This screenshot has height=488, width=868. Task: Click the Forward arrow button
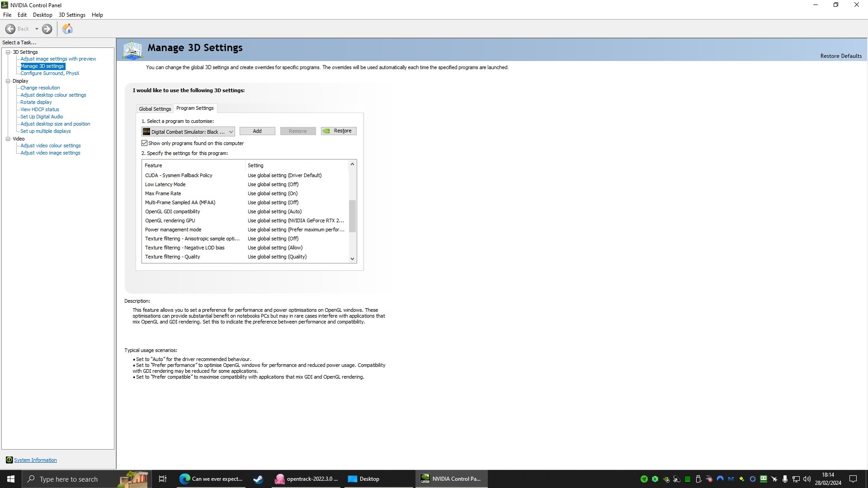tap(47, 29)
